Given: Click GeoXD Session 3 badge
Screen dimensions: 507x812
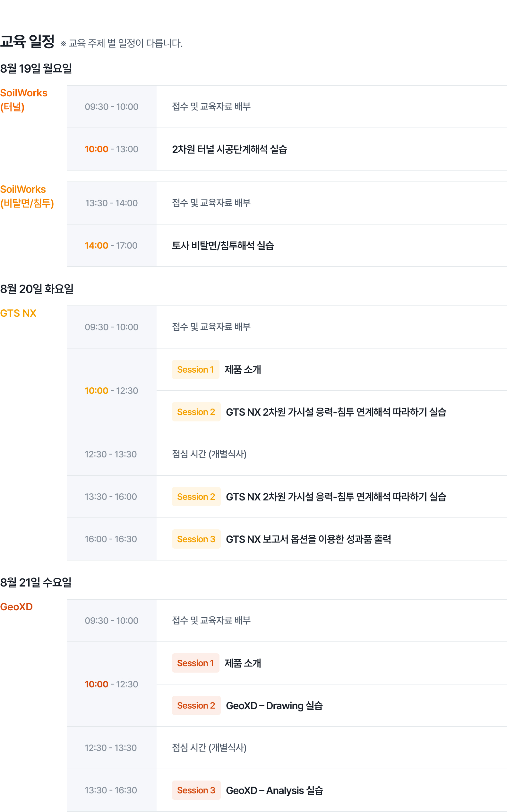Looking at the screenshot, I should point(196,790).
